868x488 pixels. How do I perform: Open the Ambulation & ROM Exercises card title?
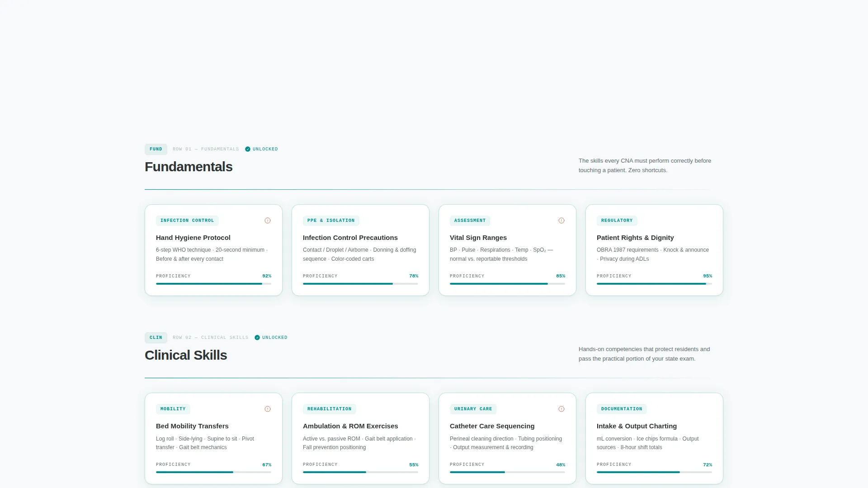point(350,426)
